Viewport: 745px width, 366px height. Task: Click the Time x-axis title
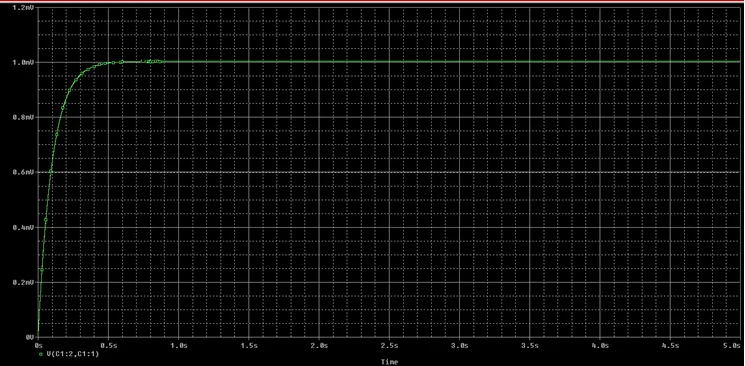(x=390, y=362)
